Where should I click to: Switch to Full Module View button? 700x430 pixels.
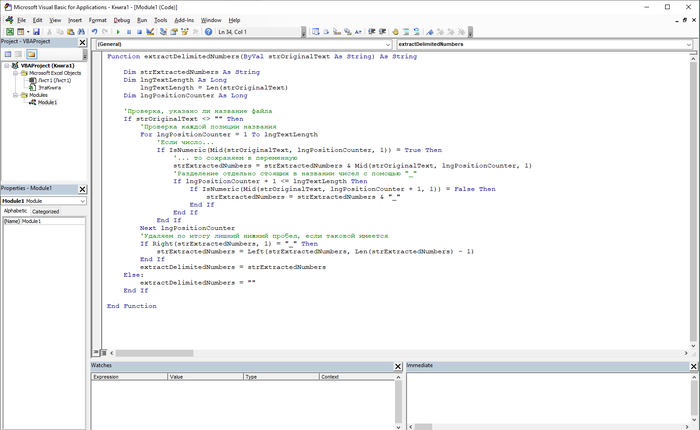coord(104,353)
